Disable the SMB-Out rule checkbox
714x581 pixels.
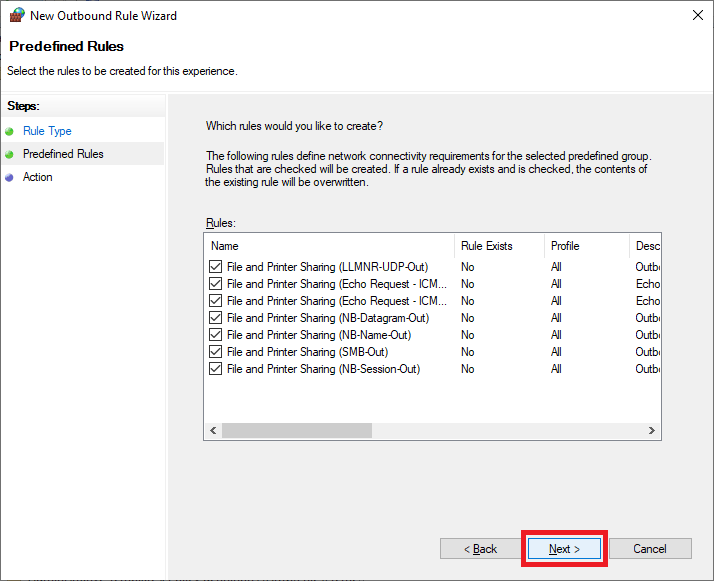pyautogui.click(x=216, y=352)
